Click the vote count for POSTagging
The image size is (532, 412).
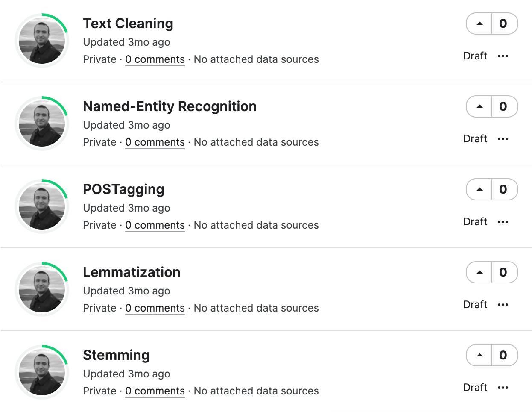tap(503, 189)
